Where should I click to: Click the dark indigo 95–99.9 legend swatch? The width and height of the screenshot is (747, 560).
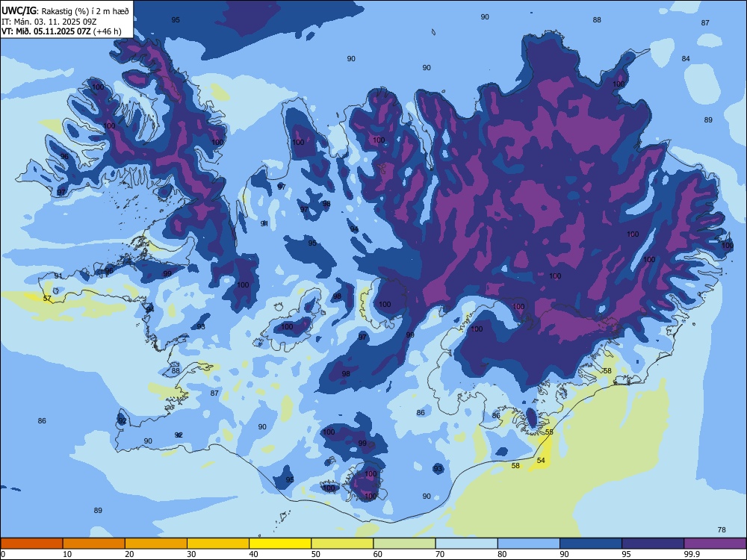pyautogui.click(x=653, y=544)
